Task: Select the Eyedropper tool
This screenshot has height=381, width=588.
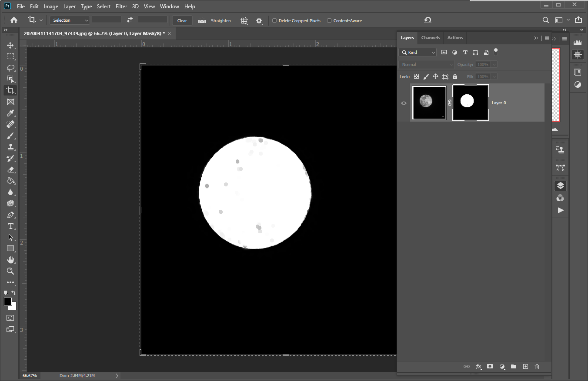Action: tap(10, 113)
